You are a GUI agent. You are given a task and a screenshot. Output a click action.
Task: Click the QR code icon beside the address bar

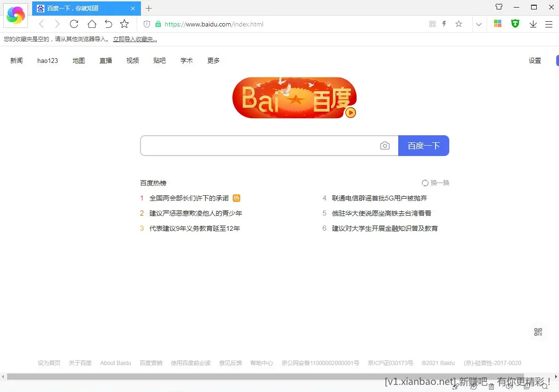pos(432,24)
